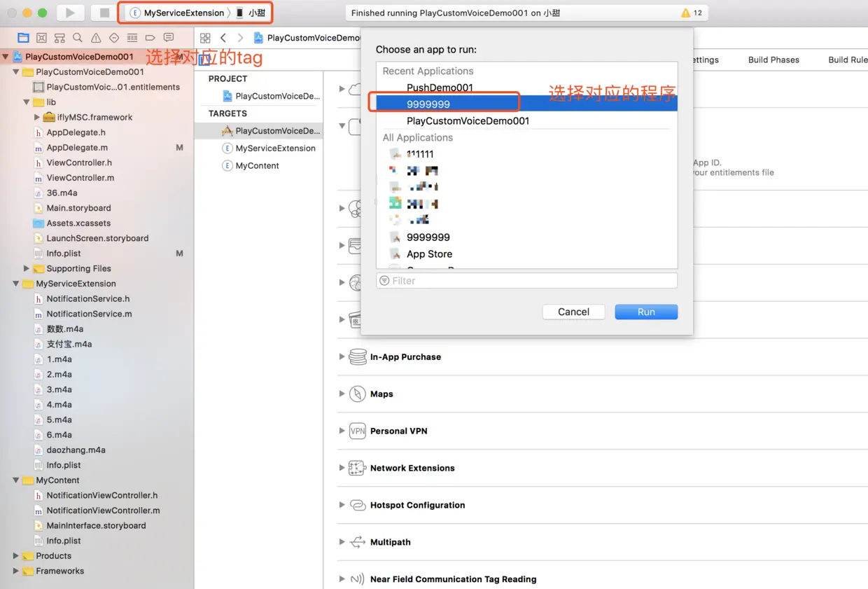Open the symbol navigator icon
This screenshot has width=868, height=589.
(x=59, y=38)
